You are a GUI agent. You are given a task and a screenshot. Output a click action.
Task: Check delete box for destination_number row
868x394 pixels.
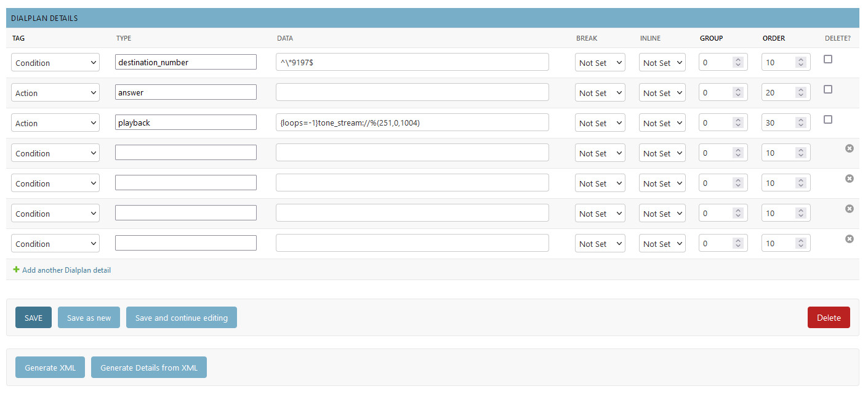click(x=828, y=59)
